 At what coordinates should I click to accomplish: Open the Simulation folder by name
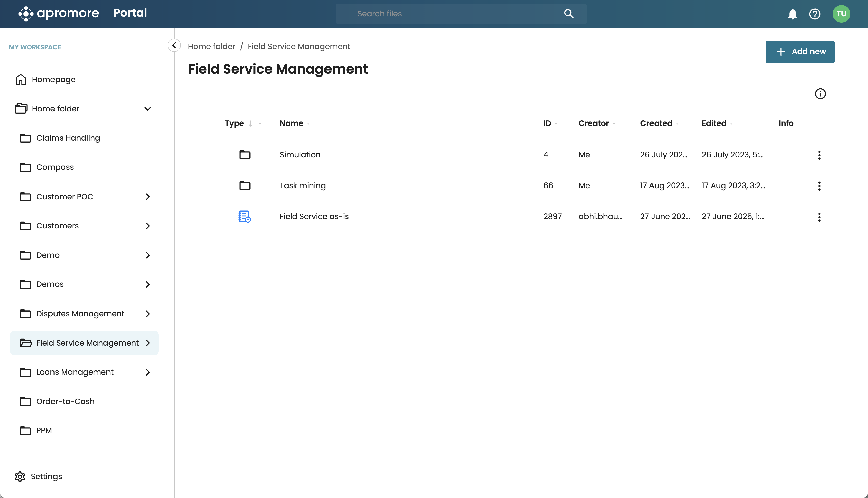tap(300, 155)
